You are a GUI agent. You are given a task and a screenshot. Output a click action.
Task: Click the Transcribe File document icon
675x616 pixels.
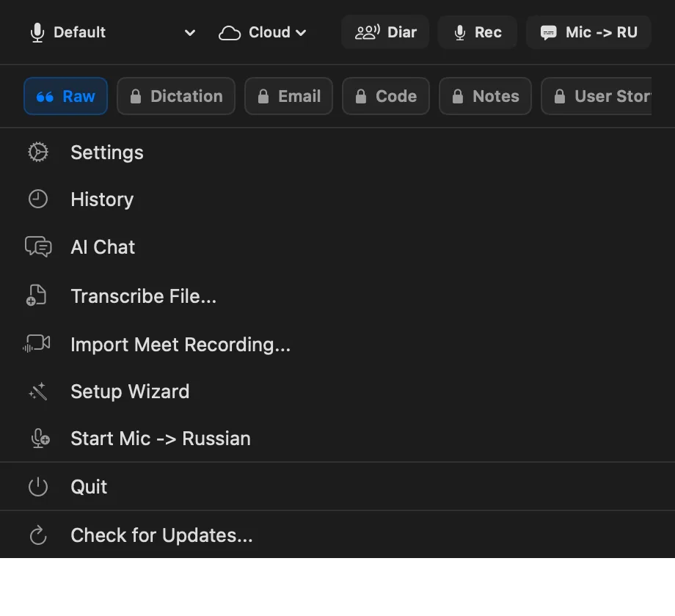[x=36, y=295]
